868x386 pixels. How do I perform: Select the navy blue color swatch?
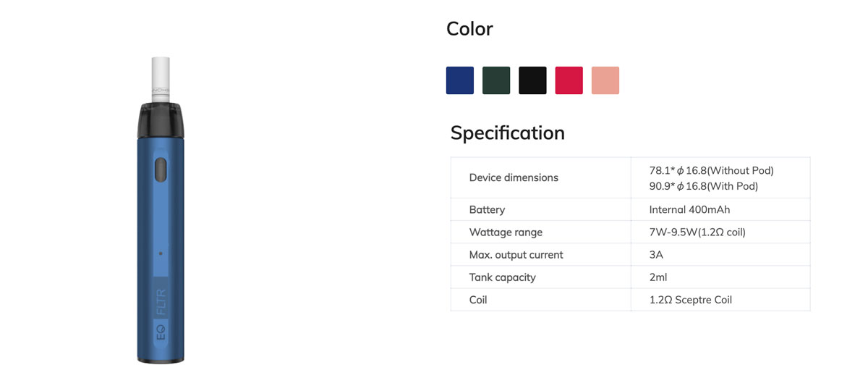point(459,80)
